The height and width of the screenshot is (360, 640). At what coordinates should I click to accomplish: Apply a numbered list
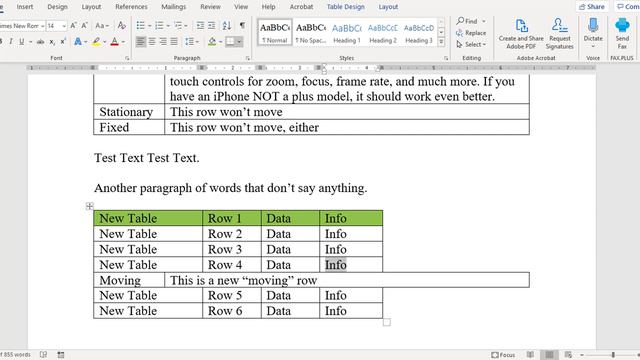tap(159, 26)
